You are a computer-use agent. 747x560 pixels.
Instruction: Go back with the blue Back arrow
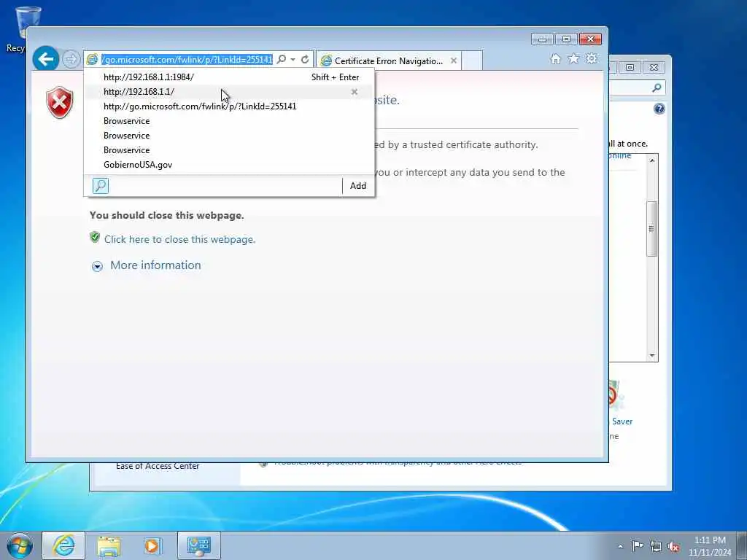(46, 59)
